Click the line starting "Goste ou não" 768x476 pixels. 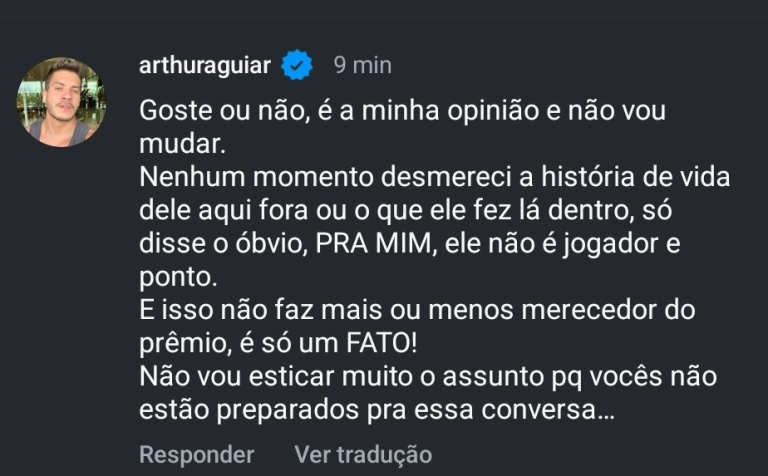pos(402,111)
